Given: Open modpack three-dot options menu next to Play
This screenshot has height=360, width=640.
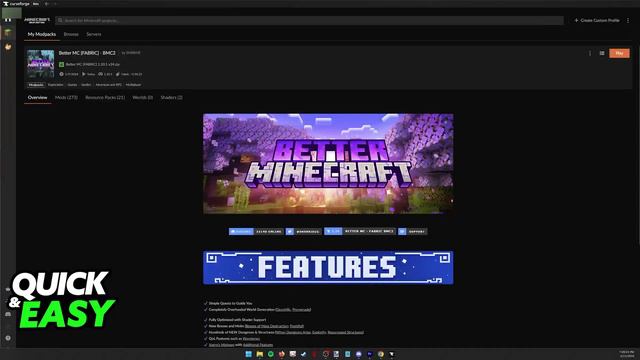Looking at the screenshot, I should [590, 53].
